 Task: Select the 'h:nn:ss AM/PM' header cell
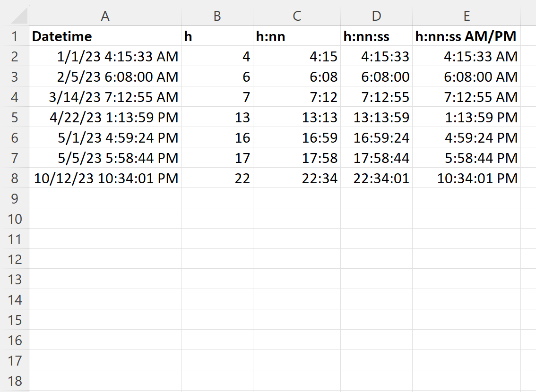tap(466, 36)
